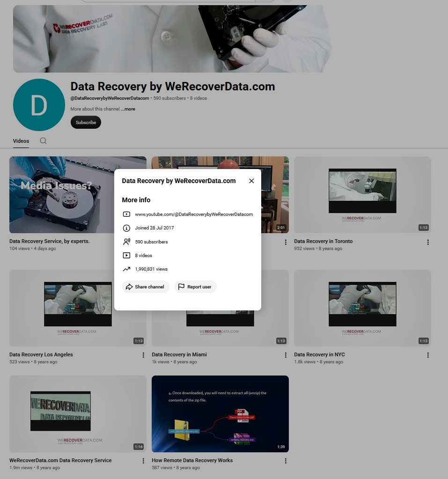Open Data Recovery Service, by experts thumbnail
The width and height of the screenshot is (448, 479).
pyautogui.click(x=62, y=195)
